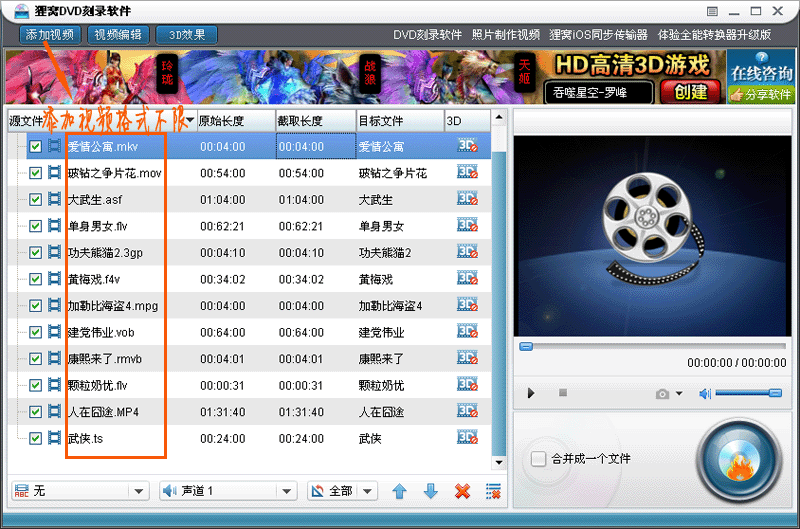The width and height of the screenshot is (800, 529).
Task: Click film icon beside 大武生.asf
Action: coord(54,199)
